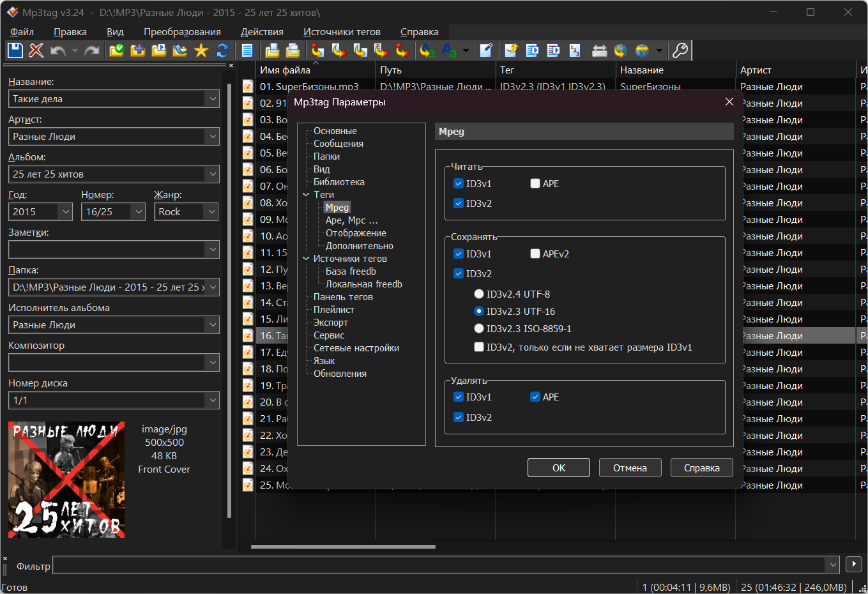Click the extended tags edit pencil icon
The image size is (868, 594).
click(x=486, y=50)
